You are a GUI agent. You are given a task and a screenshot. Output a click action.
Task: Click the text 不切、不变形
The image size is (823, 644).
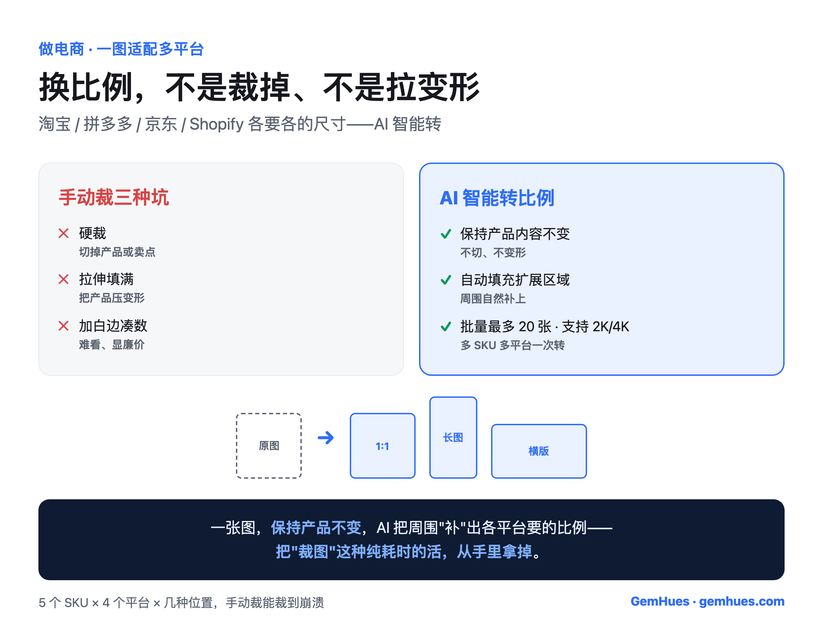[493, 253]
